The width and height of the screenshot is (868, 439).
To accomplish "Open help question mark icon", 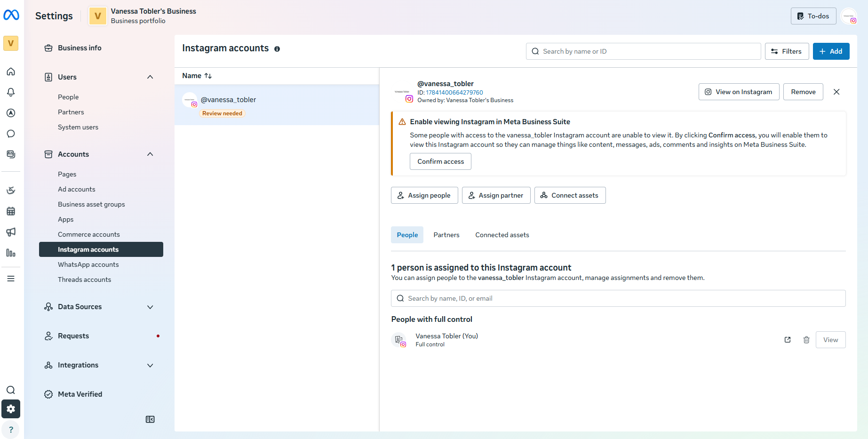I will coord(11,430).
